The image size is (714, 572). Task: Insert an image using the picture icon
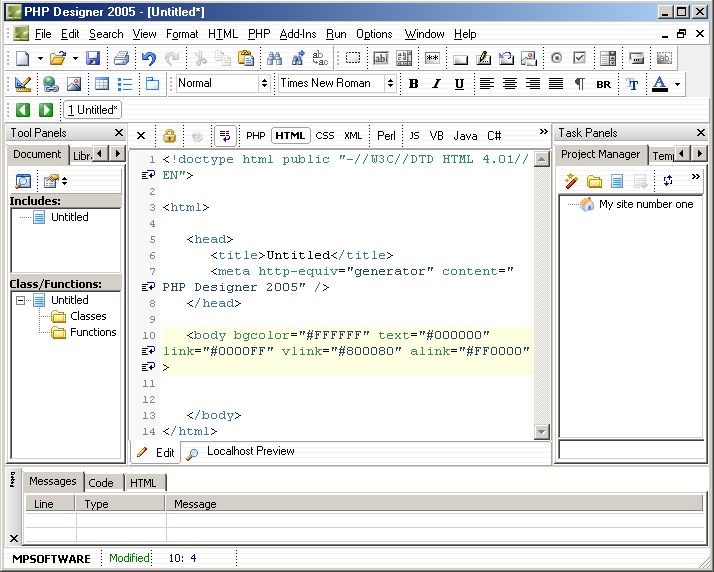[74, 84]
